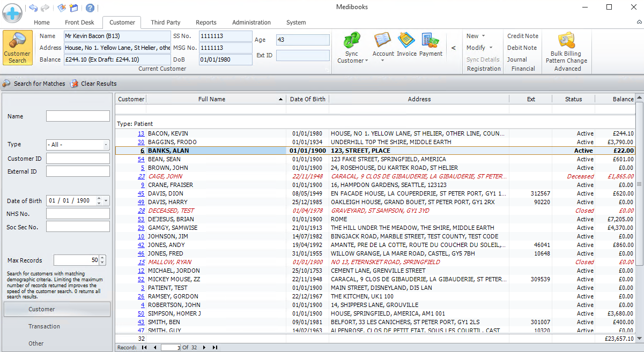Screen dimensions: 644x352
Task: Open the Bulk Billing Pattern Change tool
Action: (566, 42)
